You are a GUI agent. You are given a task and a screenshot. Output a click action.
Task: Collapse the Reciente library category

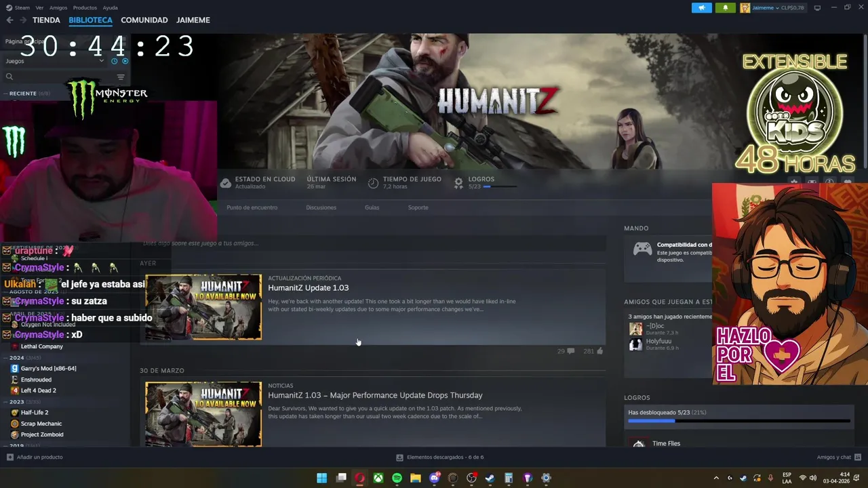pyautogui.click(x=6, y=94)
